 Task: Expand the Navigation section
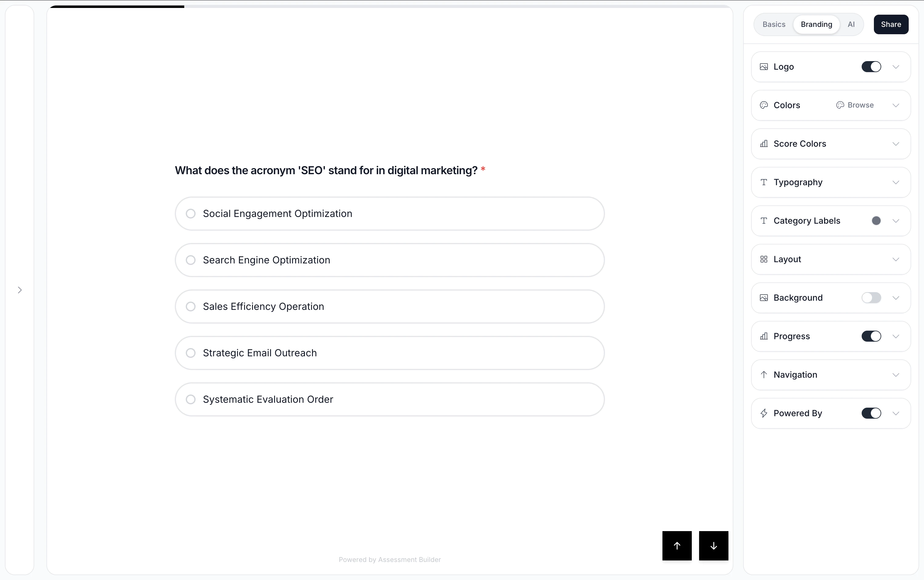pyautogui.click(x=897, y=375)
